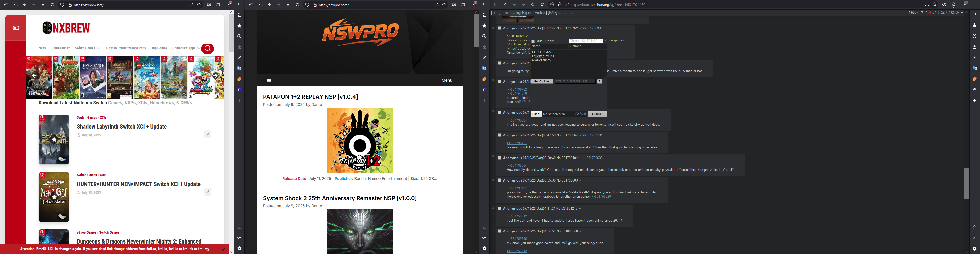Open System Shock 2 25th Anniversary post
Image resolution: width=980 pixels, height=254 pixels.
click(x=340, y=198)
